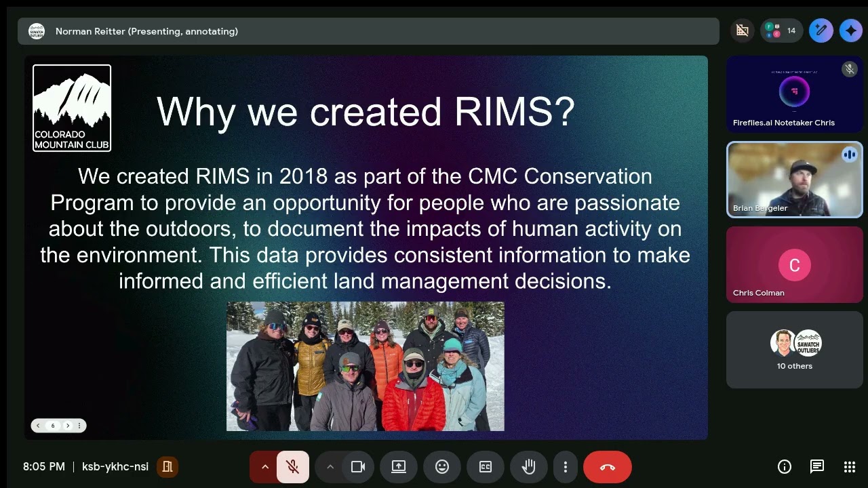
Task: Click the present screen button
Action: pos(399,467)
